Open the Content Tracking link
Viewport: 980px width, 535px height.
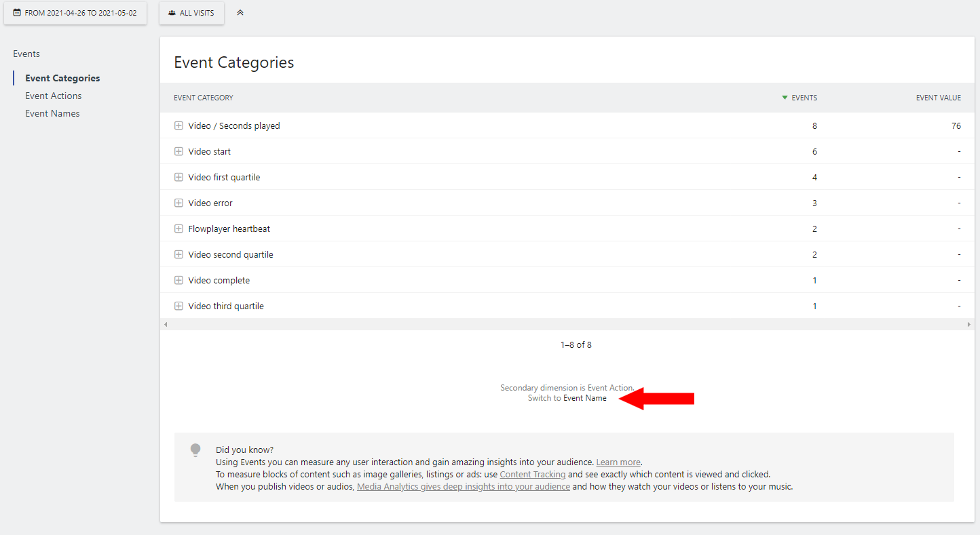coord(533,474)
